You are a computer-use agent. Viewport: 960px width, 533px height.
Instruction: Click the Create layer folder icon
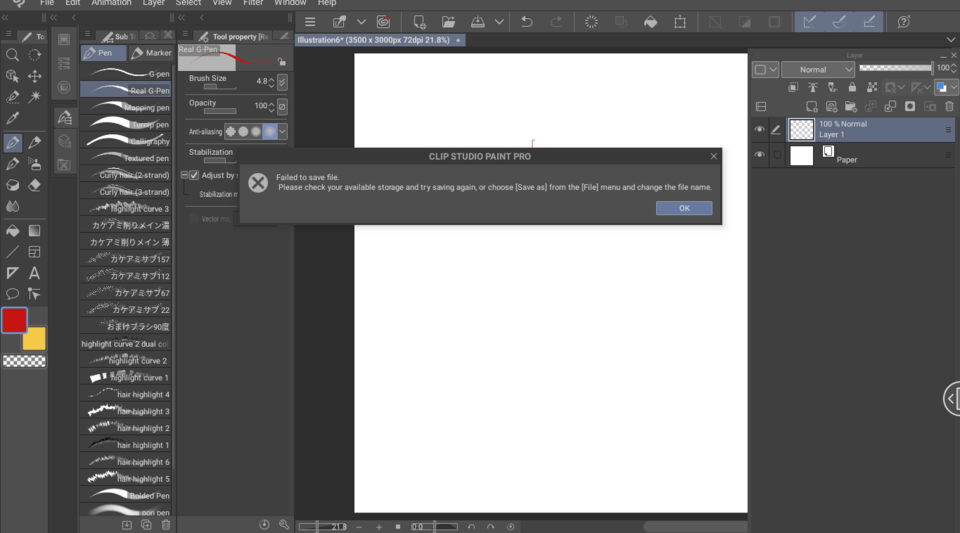point(851,106)
